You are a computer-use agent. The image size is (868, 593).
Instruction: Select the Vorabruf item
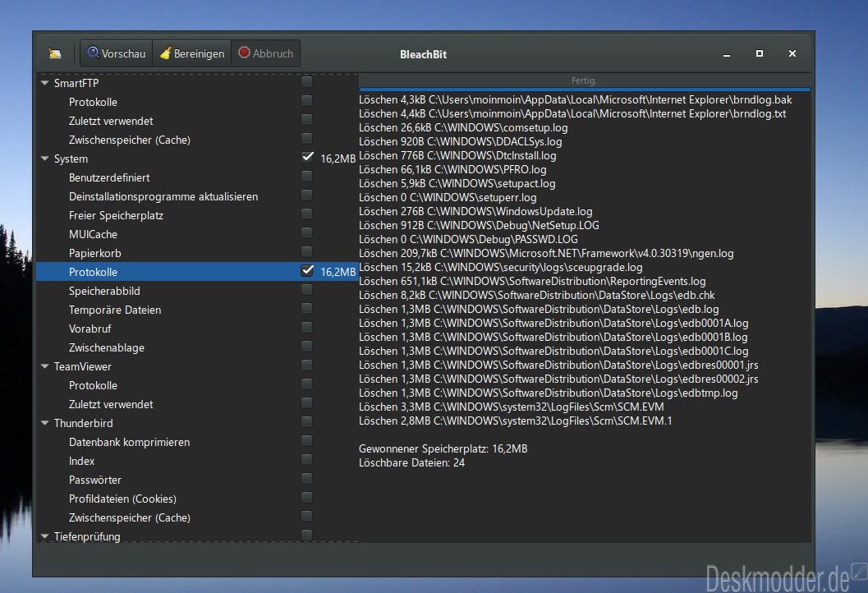(90, 329)
